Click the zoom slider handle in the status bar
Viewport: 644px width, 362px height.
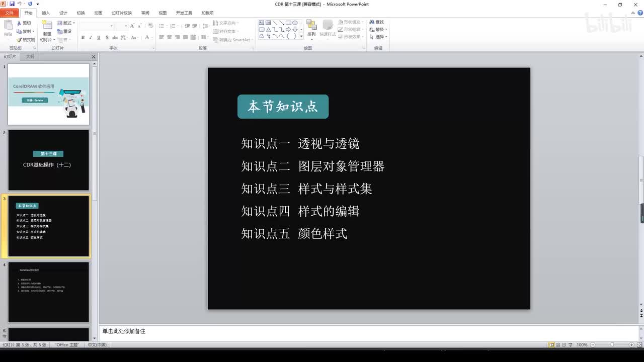point(612,345)
